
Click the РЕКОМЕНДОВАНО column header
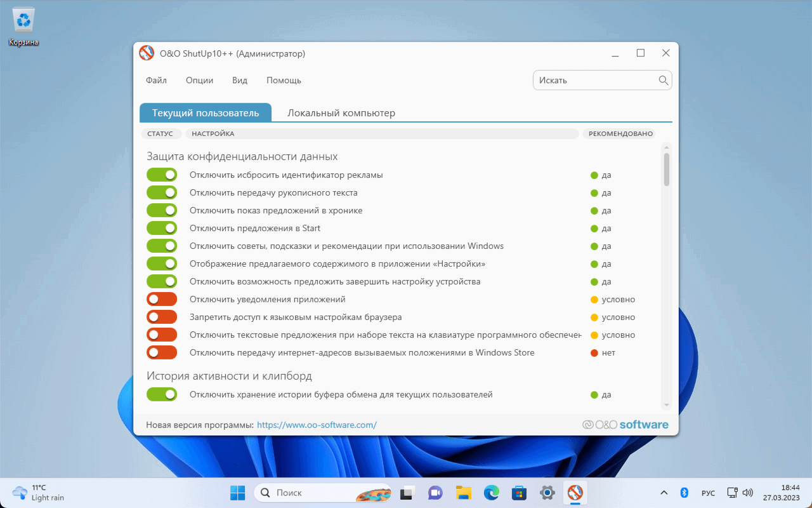[x=620, y=133]
